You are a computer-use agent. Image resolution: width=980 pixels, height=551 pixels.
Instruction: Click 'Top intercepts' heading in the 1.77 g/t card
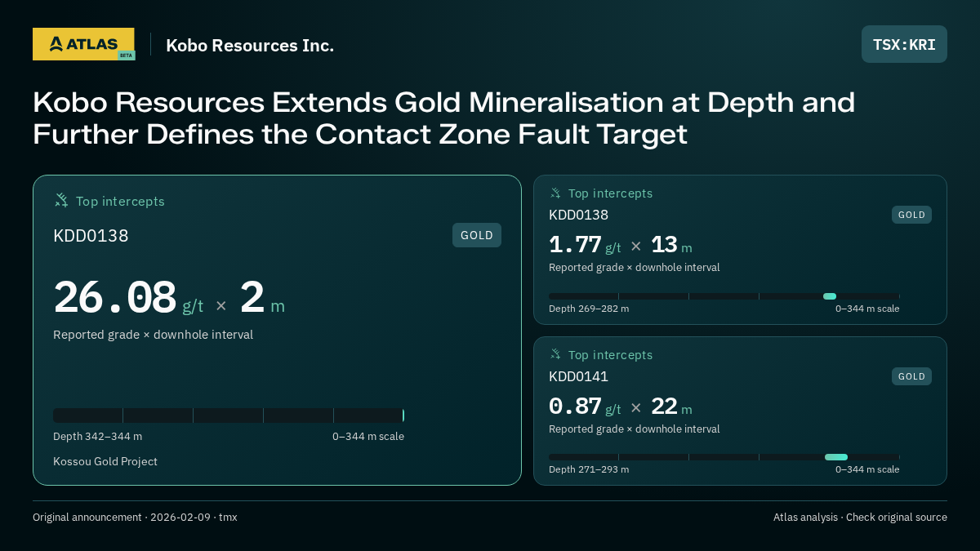click(610, 193)
